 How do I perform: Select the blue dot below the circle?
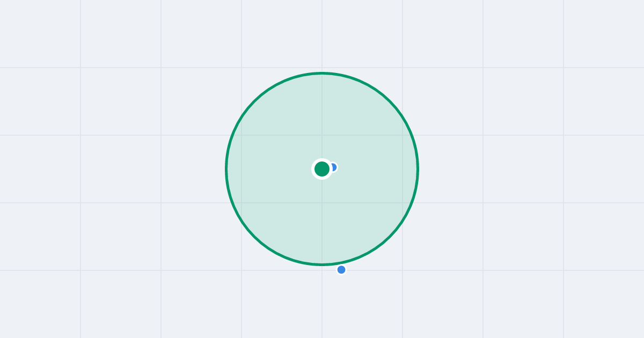[x=341, y=270]
